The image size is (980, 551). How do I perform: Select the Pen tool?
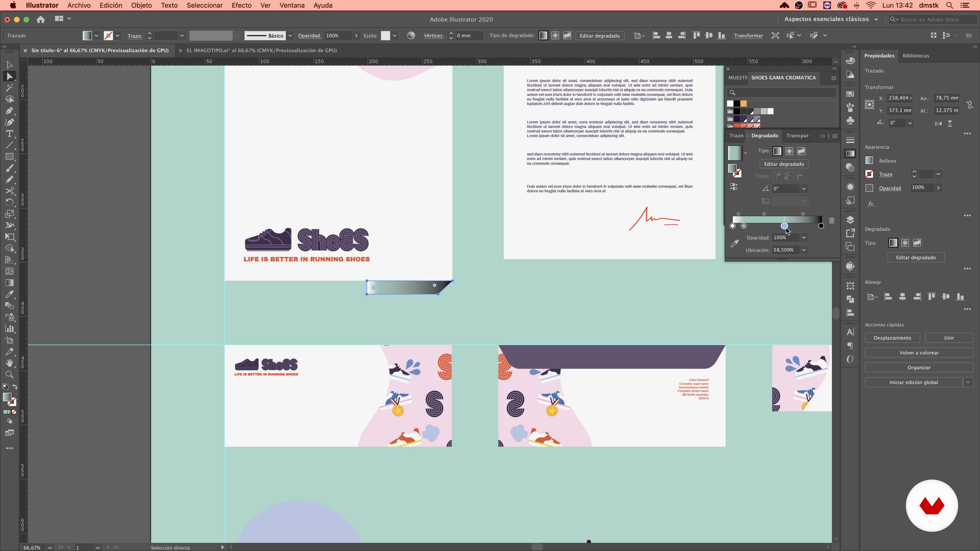(x=9, y=111)
